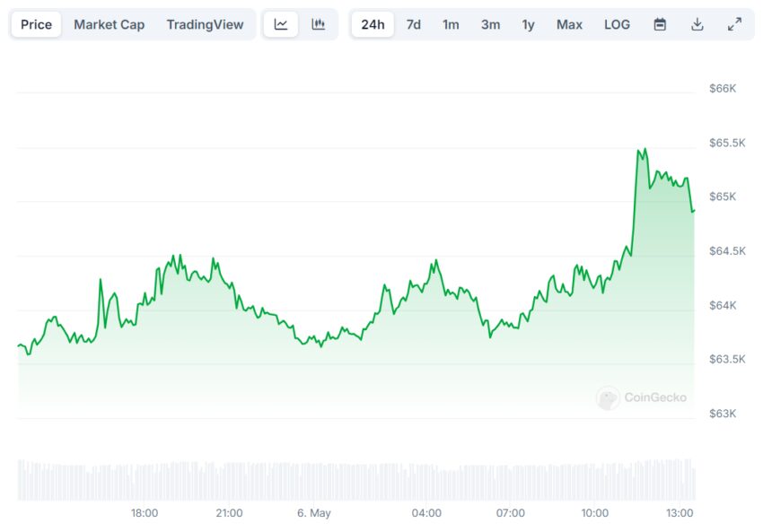Switch to the Market Cap tab

click(x=109, y=24)
